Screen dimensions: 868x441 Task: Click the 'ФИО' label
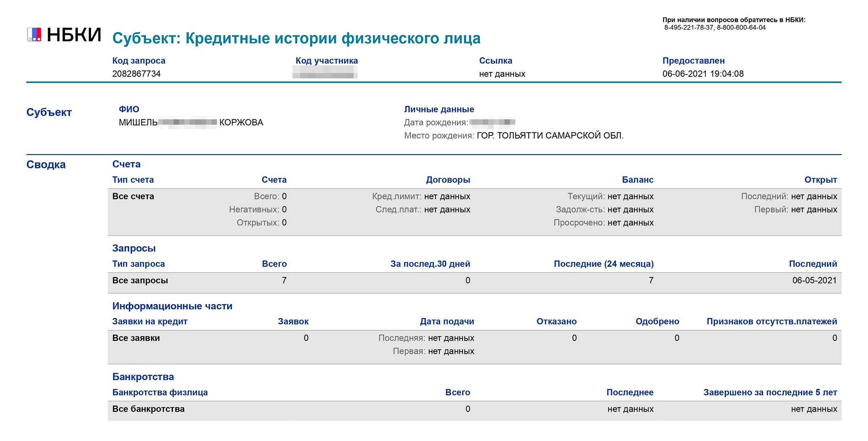(x=129, y=109)
